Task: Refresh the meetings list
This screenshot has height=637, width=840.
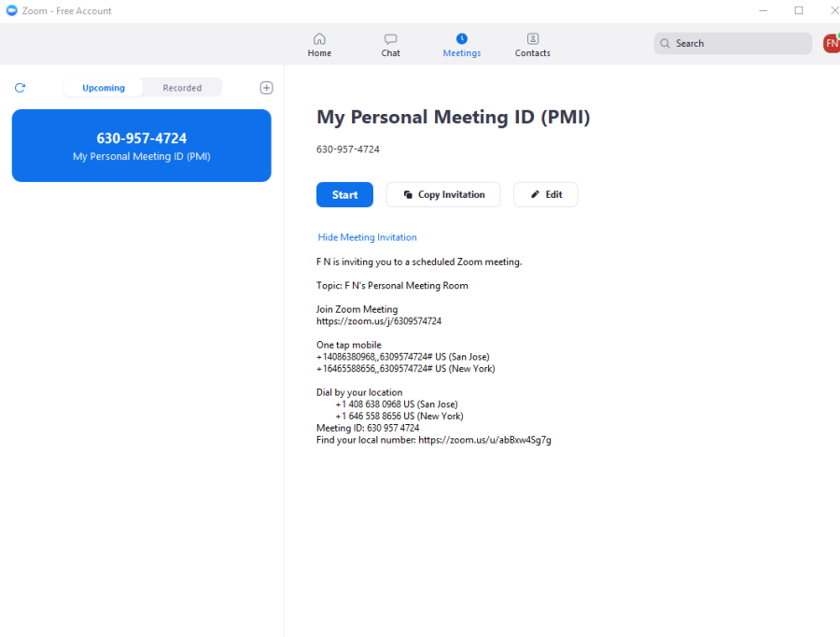Action: tap(21, 88)
